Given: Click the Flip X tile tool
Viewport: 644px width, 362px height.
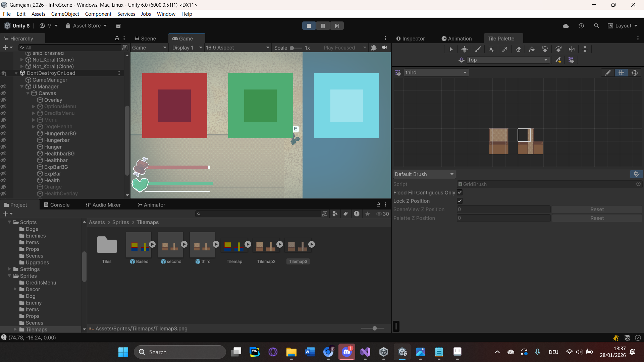Looking at the screenshot, I should (x=572, y=49).
